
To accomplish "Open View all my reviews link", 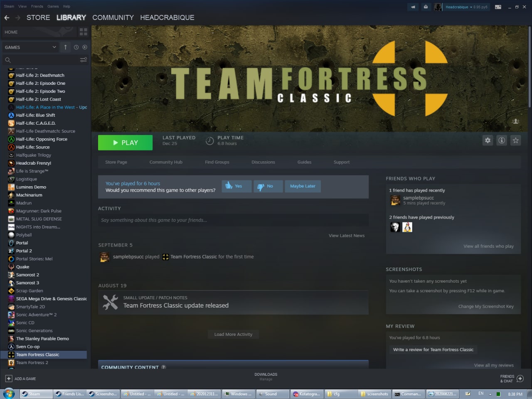I will point(494,365).
